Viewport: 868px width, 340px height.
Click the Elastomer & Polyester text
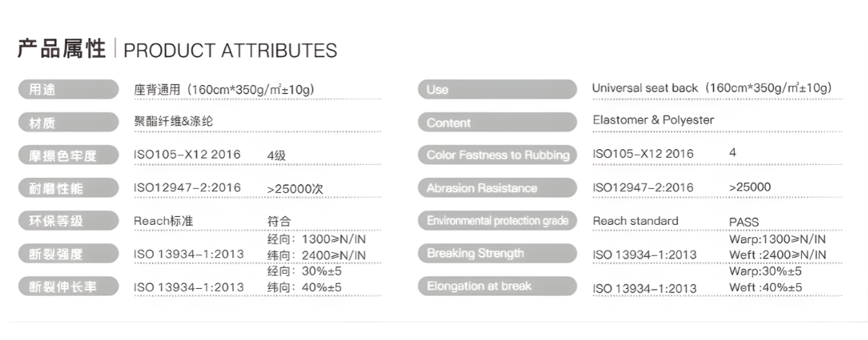pyautogui.click(x=653, y=120)
